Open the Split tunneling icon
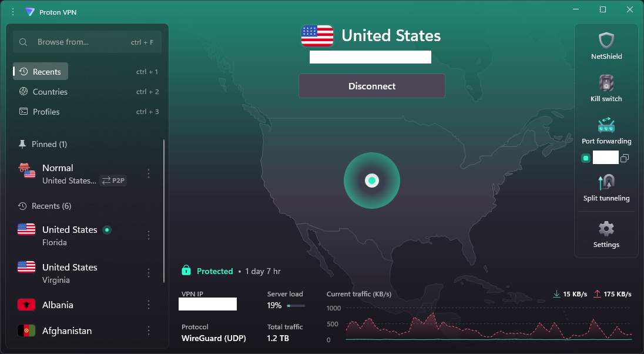The height and width of the screenshot is (354, 644). point(606,182)
